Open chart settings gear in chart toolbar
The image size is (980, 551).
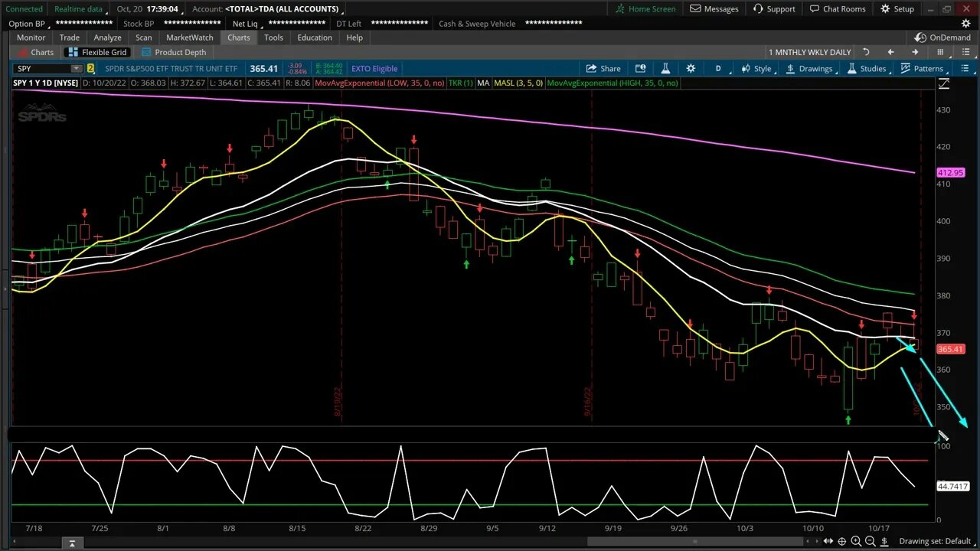[691, 68]
